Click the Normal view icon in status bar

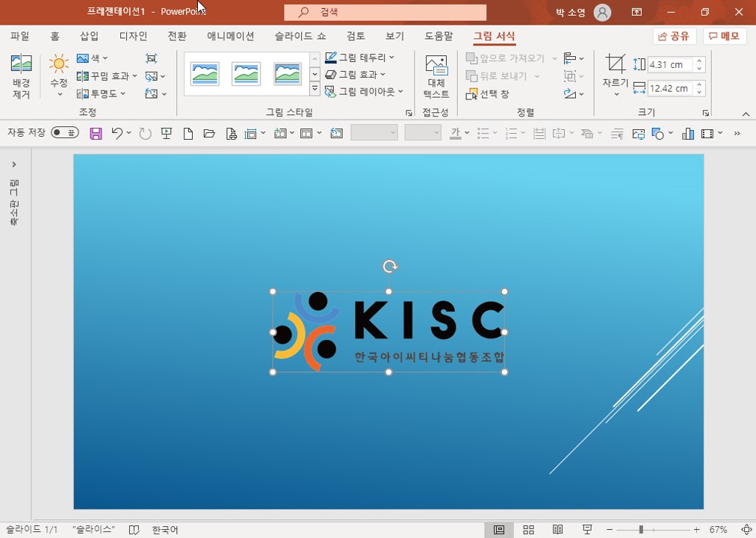[x=499, y=530]
